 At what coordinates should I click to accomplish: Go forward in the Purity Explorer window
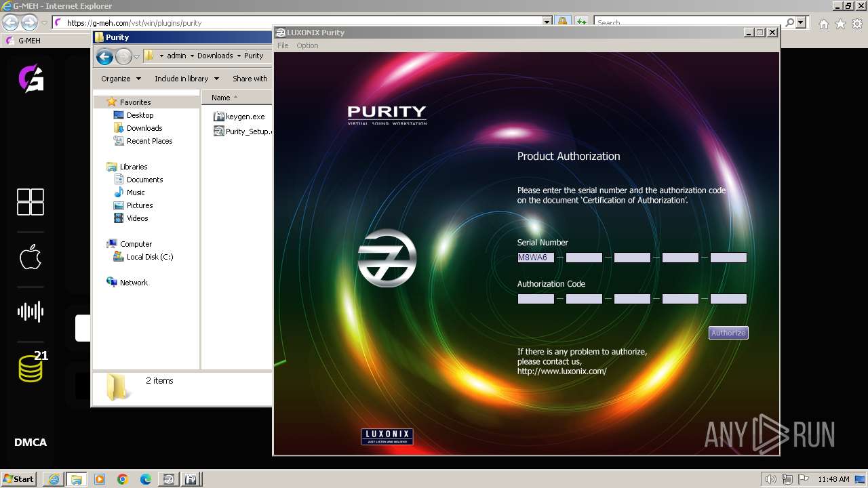(x=123, y=56)
